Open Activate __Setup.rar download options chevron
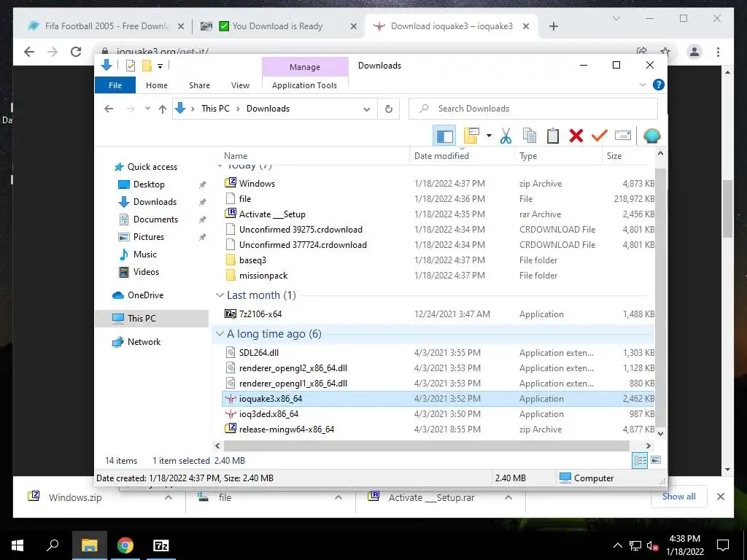 tap(508, 497)
